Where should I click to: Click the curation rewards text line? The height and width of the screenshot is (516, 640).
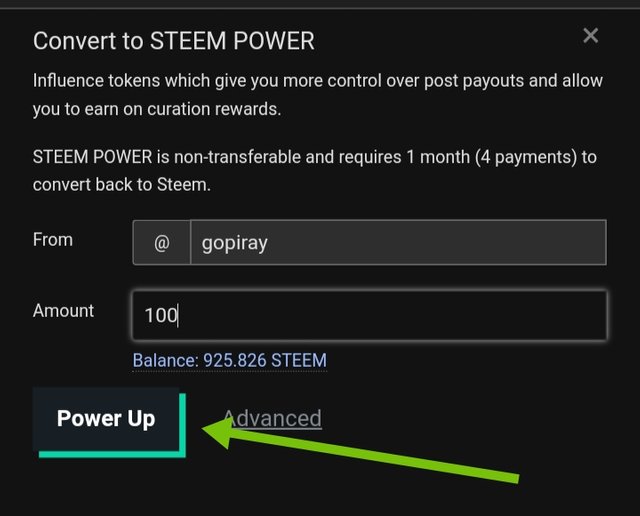coord(156,109)
